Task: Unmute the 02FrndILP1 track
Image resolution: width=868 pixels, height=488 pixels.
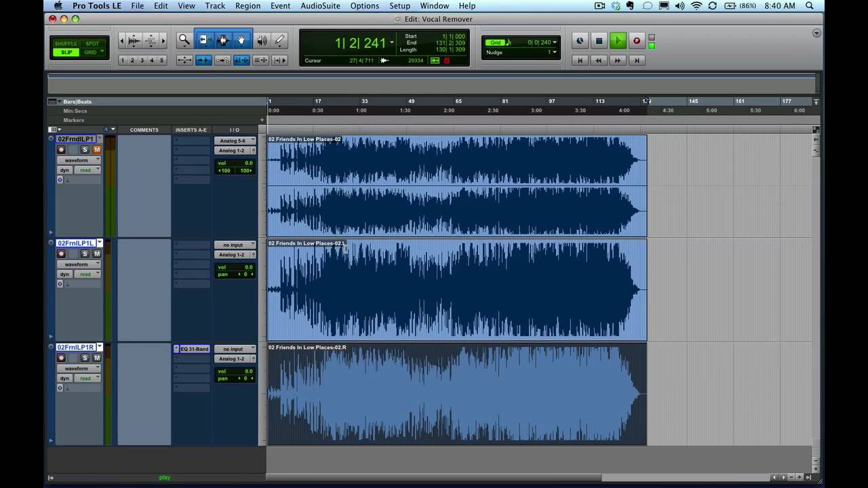Action: [96, 150]
